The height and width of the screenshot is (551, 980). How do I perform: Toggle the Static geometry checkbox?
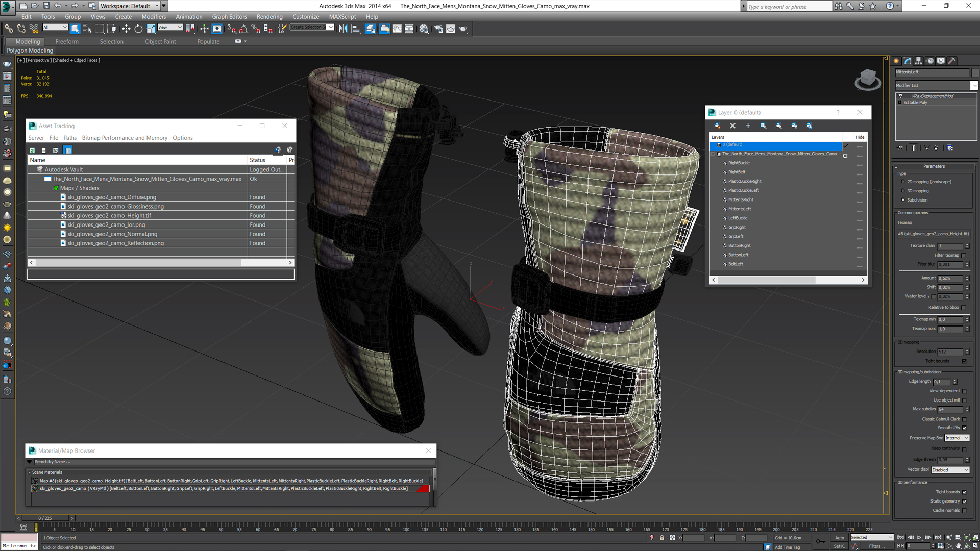click(x=964, y=502)
